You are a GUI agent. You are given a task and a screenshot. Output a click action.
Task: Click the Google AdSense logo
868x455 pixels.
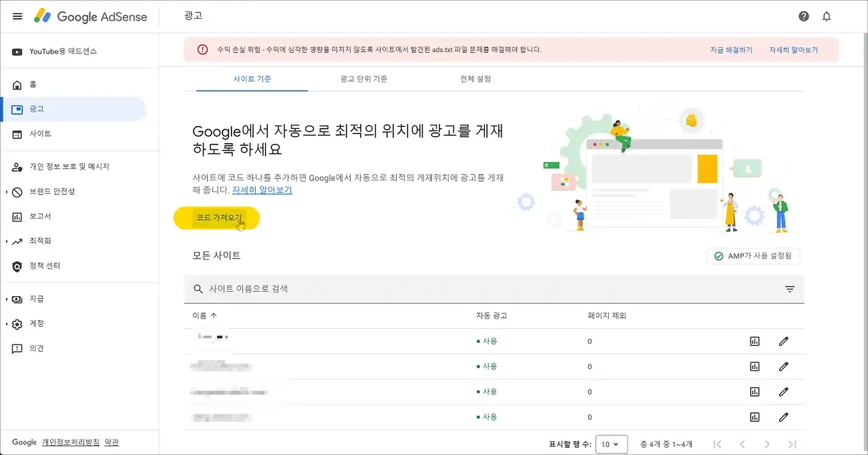click(90, 16)
